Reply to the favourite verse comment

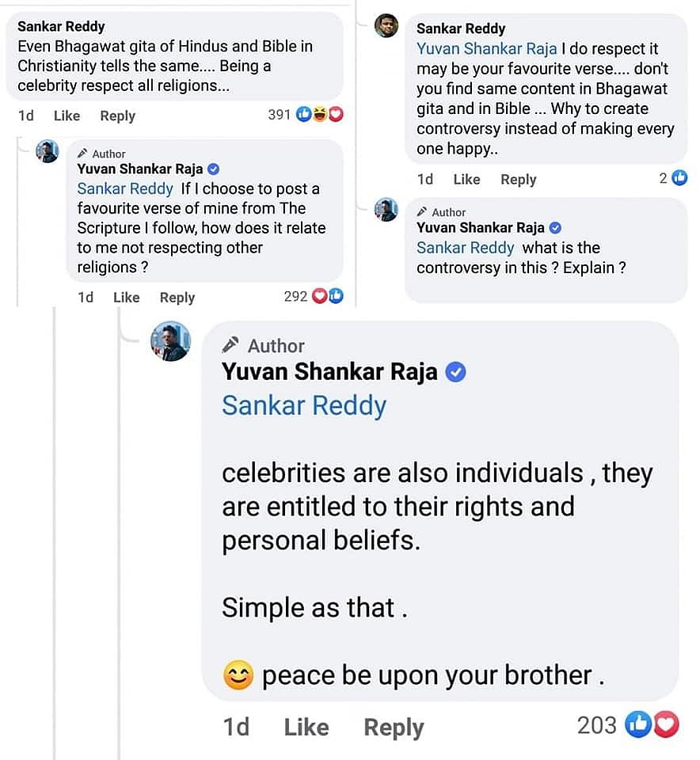177,297
